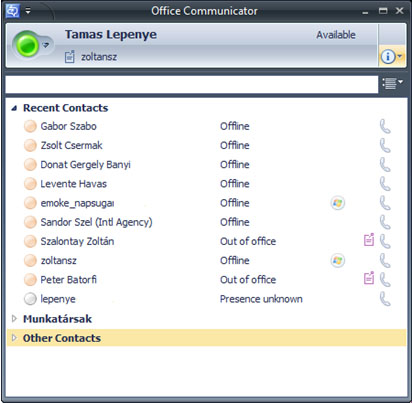Click the contact search input field
Image resolution: width=412 pixels, height=403 pixels.
point(192,84)
